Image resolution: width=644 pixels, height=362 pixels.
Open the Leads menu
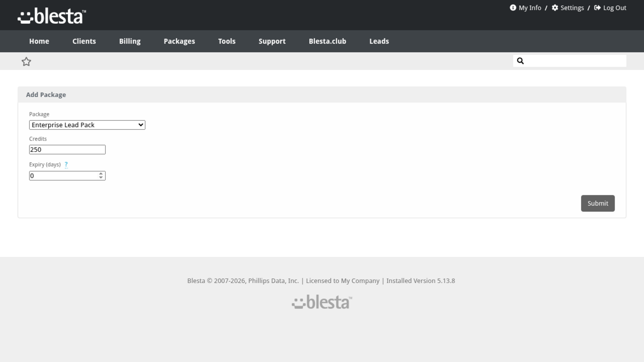[x=379, y=41]
